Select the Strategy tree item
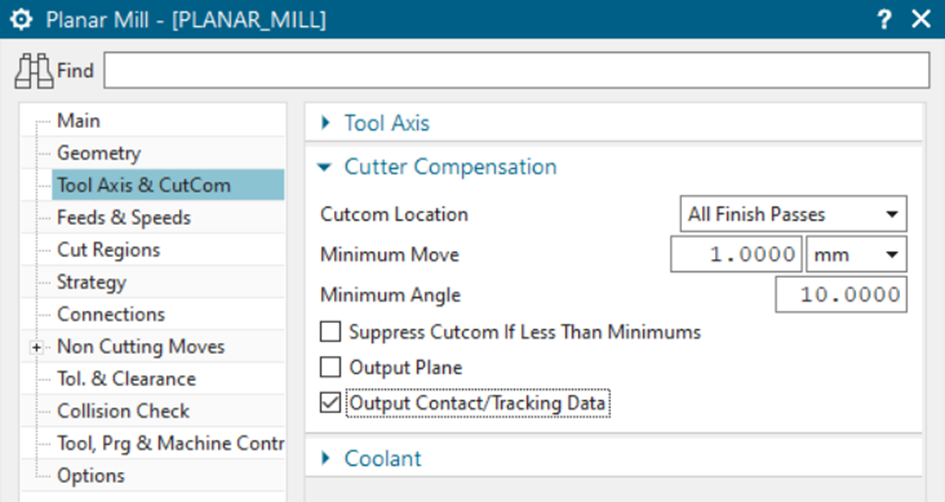The image size is (945, 502). [x=91, y=282]
